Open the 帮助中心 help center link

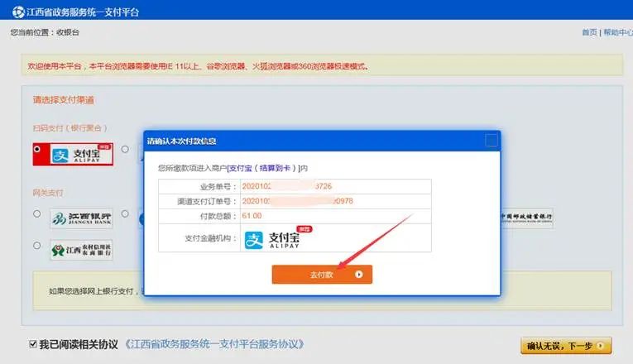(x=617, y=32)
